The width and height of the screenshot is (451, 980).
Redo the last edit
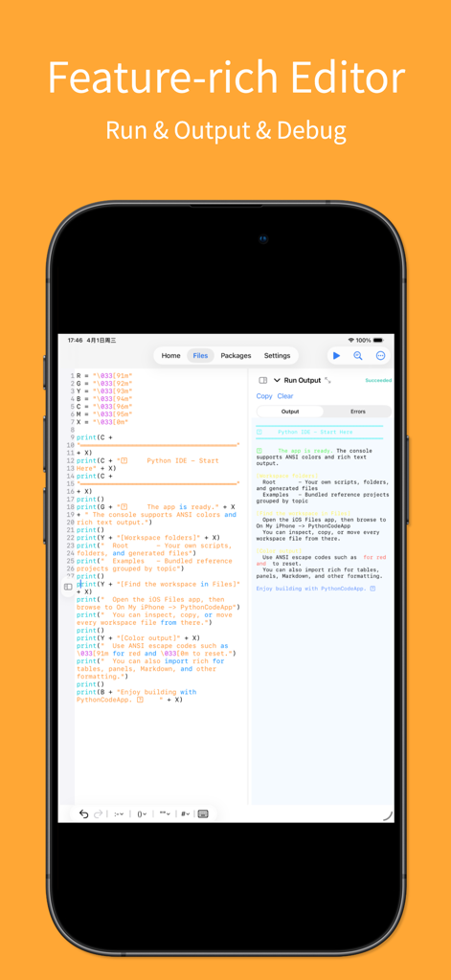[x=99, y=813]
